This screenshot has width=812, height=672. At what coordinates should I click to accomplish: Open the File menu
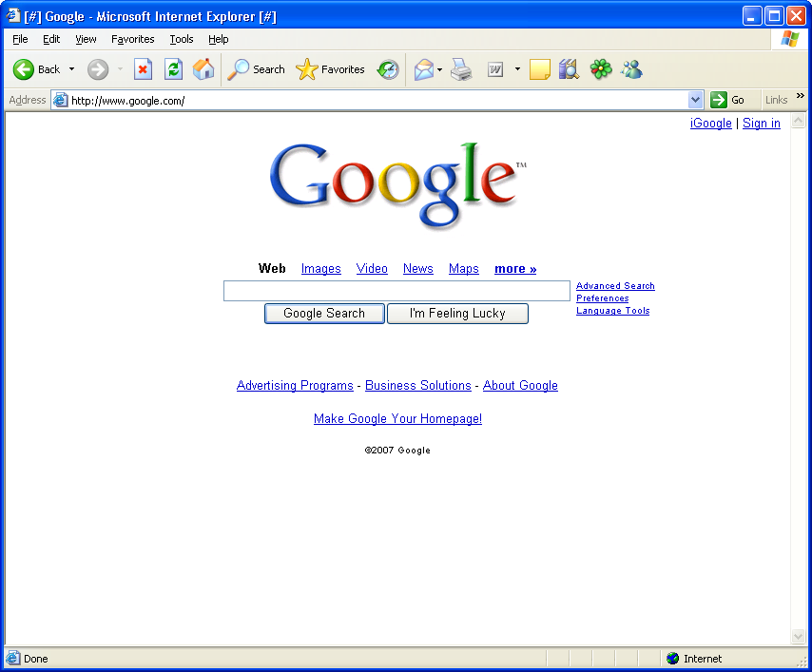point(20,39)
